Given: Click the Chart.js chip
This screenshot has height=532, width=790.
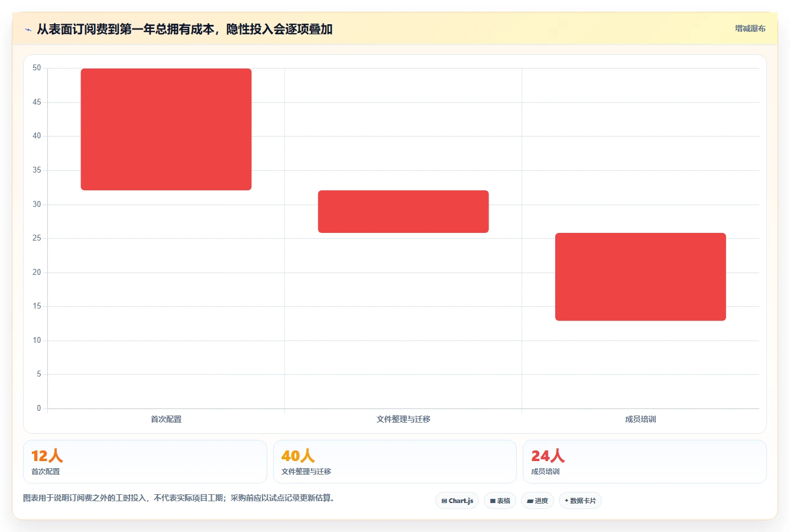Looking at the screenshot, I should (x=457, y=501).
